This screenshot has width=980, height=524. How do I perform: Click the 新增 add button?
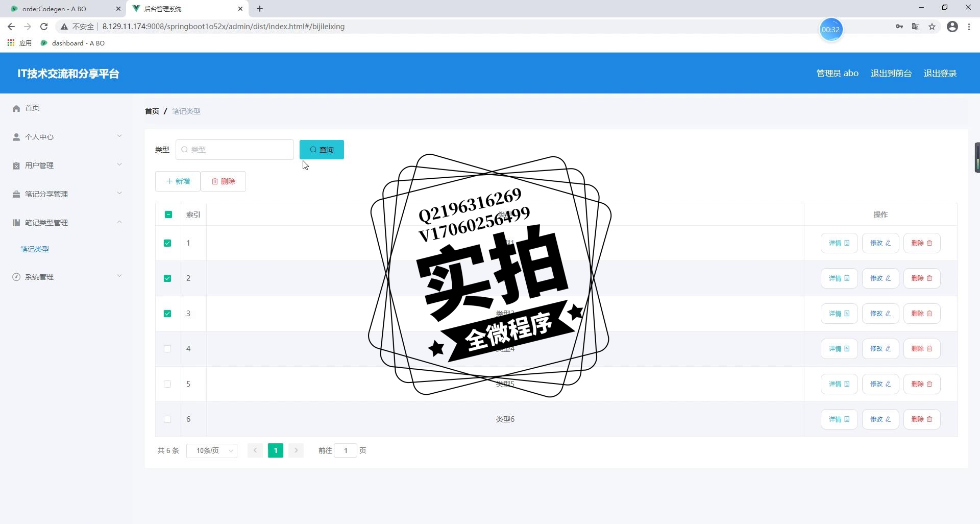(178, 181)
